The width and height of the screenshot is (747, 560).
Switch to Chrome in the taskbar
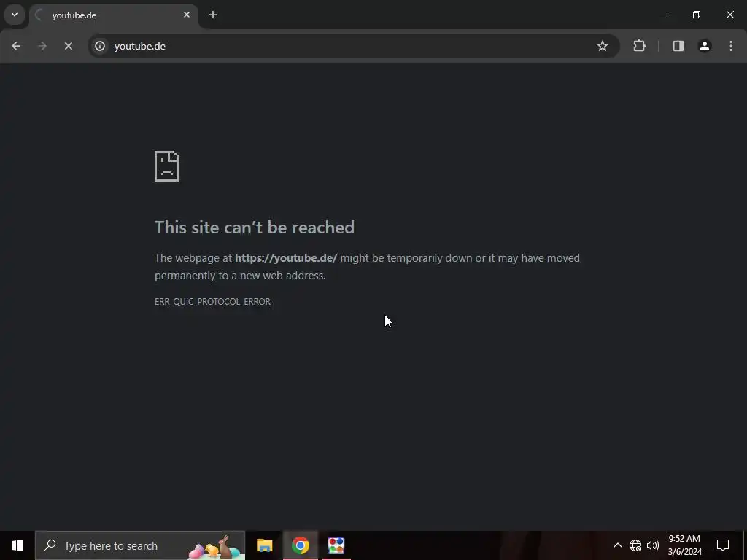(300, 545)
